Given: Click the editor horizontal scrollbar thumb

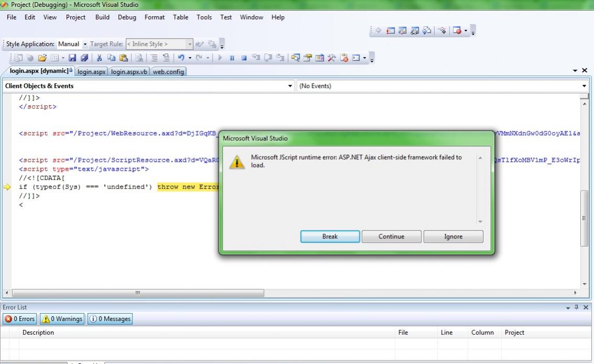Looking at the screenshot, I should [138, 293].
